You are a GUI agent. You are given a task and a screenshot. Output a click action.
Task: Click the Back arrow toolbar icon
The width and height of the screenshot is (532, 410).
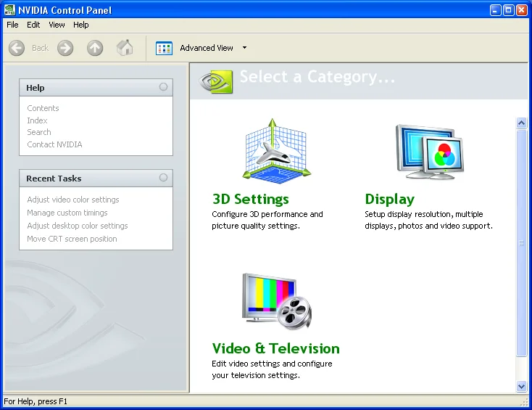pos(16,48)
